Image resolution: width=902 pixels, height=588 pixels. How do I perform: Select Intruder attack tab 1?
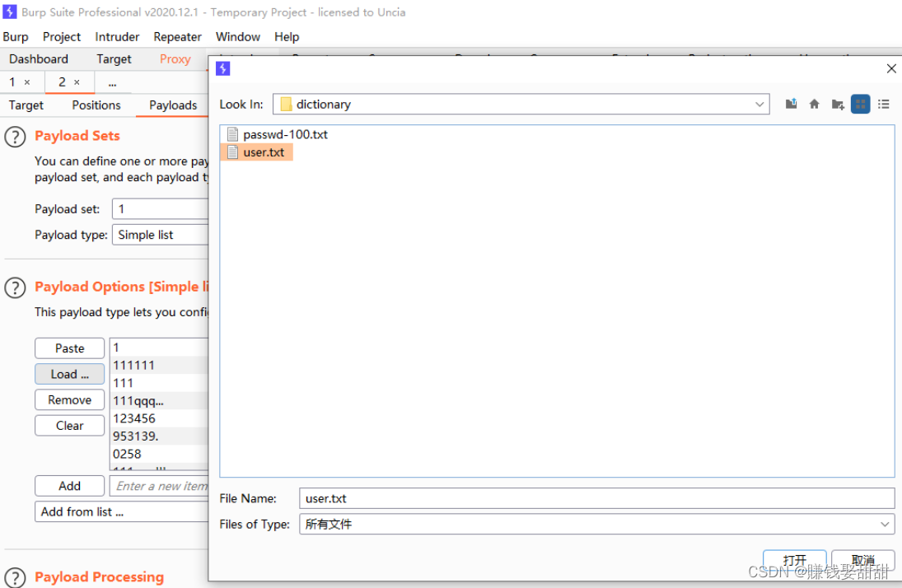click(x=12, y=82)
